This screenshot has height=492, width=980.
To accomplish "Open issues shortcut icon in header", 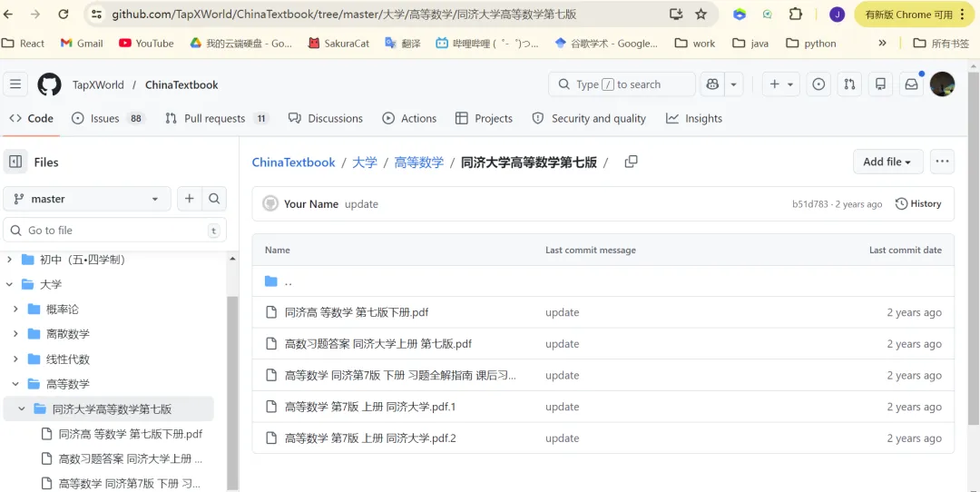I will coord(818,84).
